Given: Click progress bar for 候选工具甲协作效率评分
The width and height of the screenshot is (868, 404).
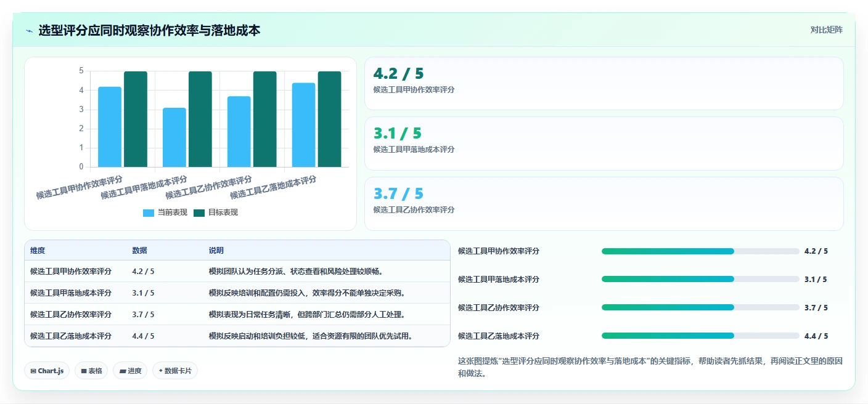Looking at the screenshot, I should 700,251.
